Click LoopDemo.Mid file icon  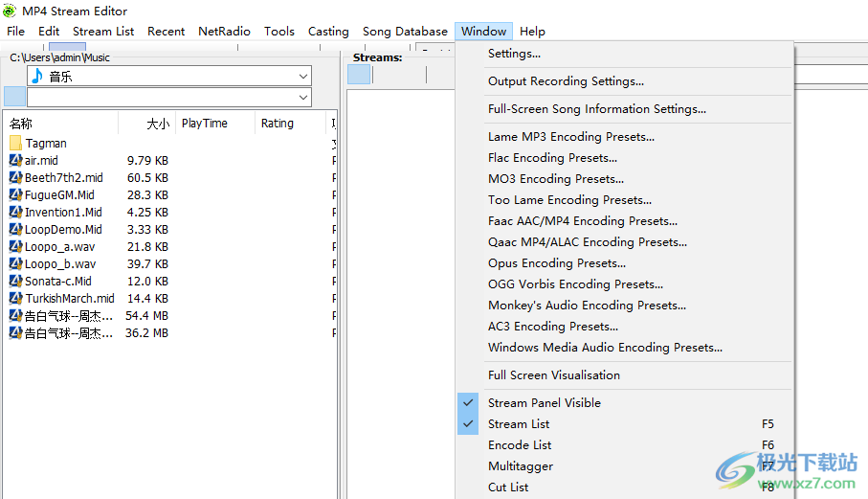(15, 229)
